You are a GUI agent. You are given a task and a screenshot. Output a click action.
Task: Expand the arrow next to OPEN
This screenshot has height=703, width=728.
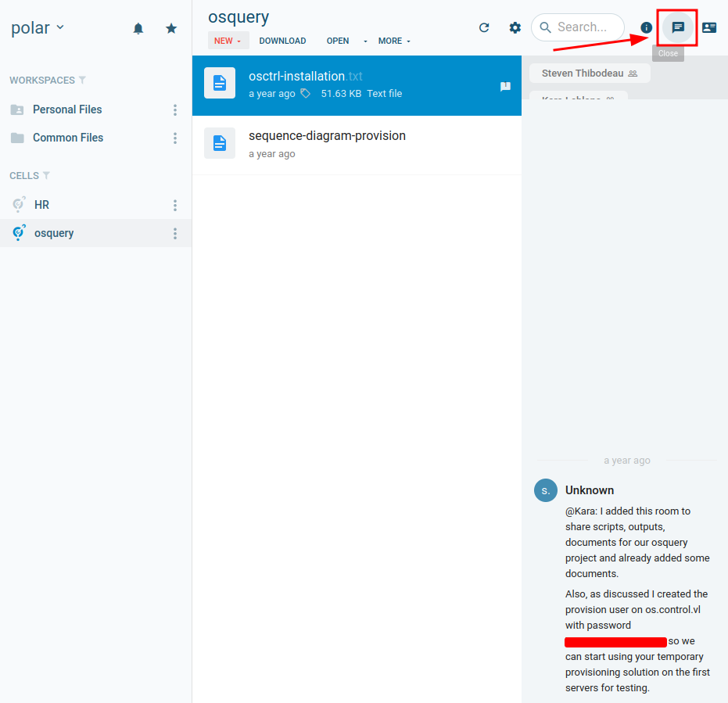tap(365, 41)
